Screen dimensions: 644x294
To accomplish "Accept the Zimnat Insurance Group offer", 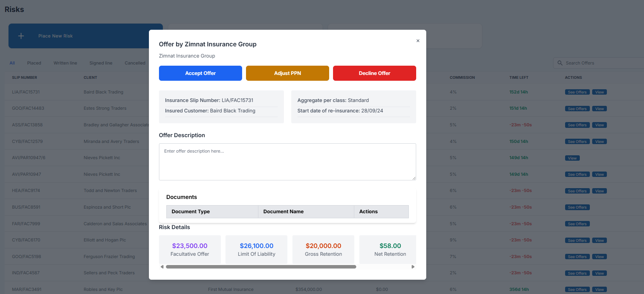I will pyautogui.click(x=200, y=73).
